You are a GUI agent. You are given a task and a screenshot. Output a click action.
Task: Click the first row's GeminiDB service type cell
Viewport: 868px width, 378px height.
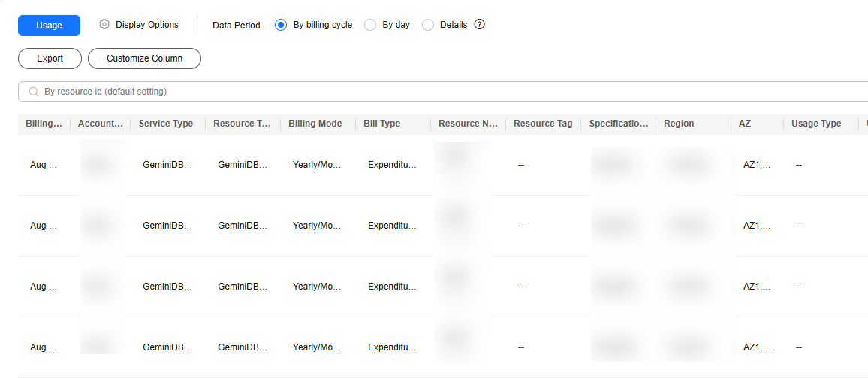tap(167, 165)
